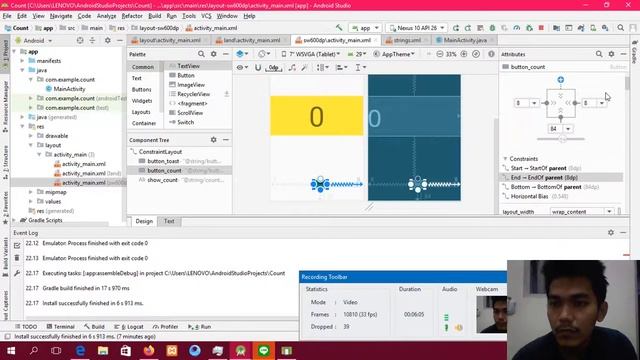Open Event Log settings gear

pos(611,232)
